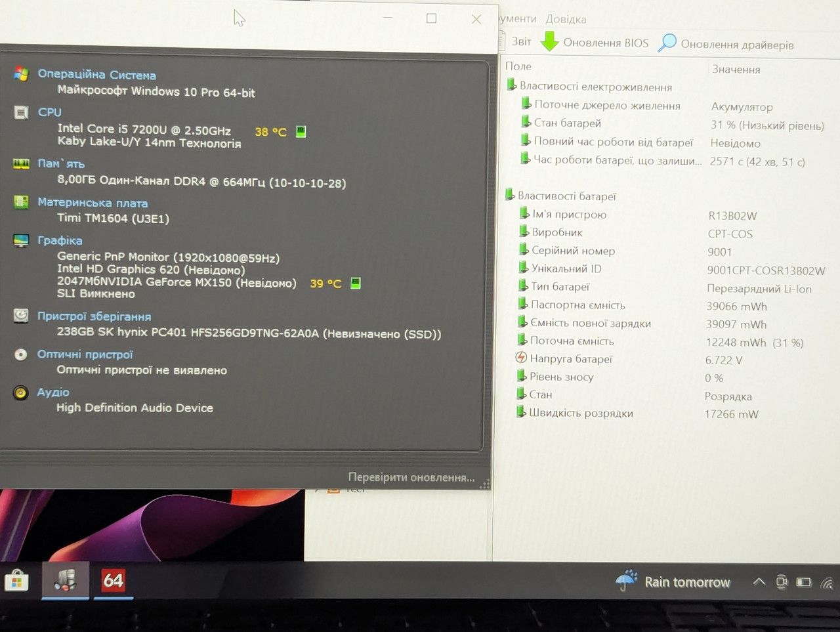Open the Материнська плата section
The image size is (840, 632).
[x=93, y=203]
